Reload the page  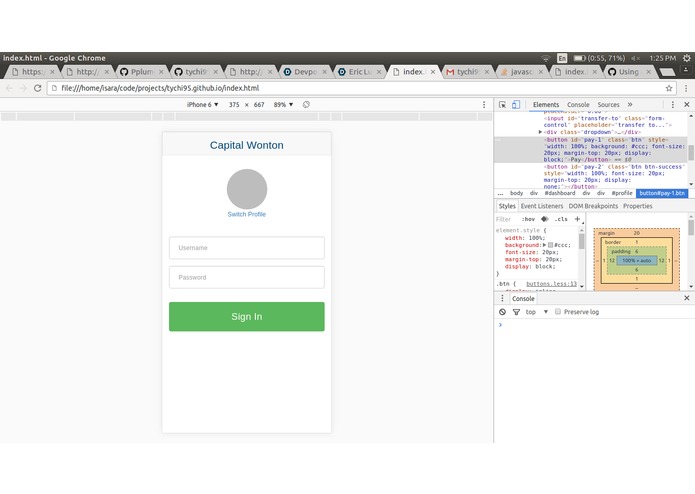click(38, 88)
